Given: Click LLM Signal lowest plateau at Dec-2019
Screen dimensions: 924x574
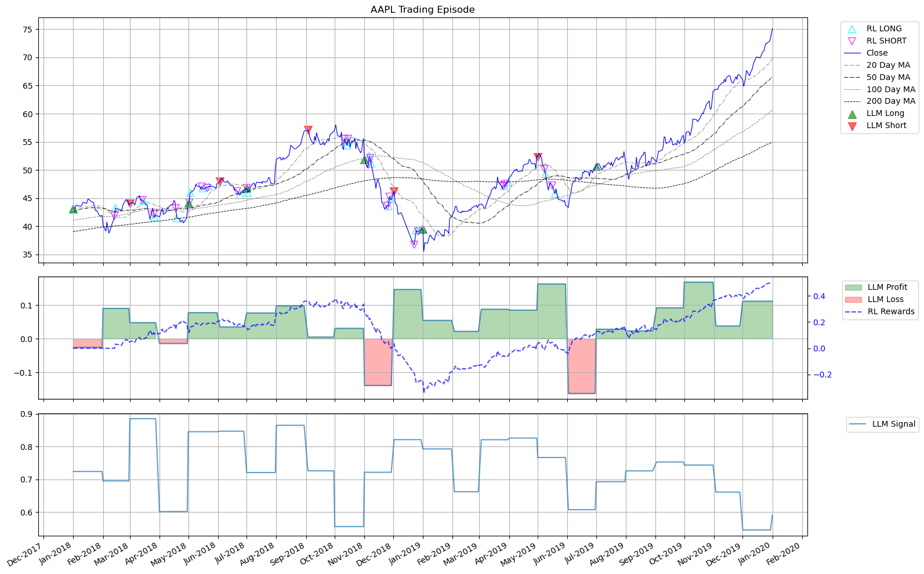Looking at the screenshot, I should pos(756,530).
